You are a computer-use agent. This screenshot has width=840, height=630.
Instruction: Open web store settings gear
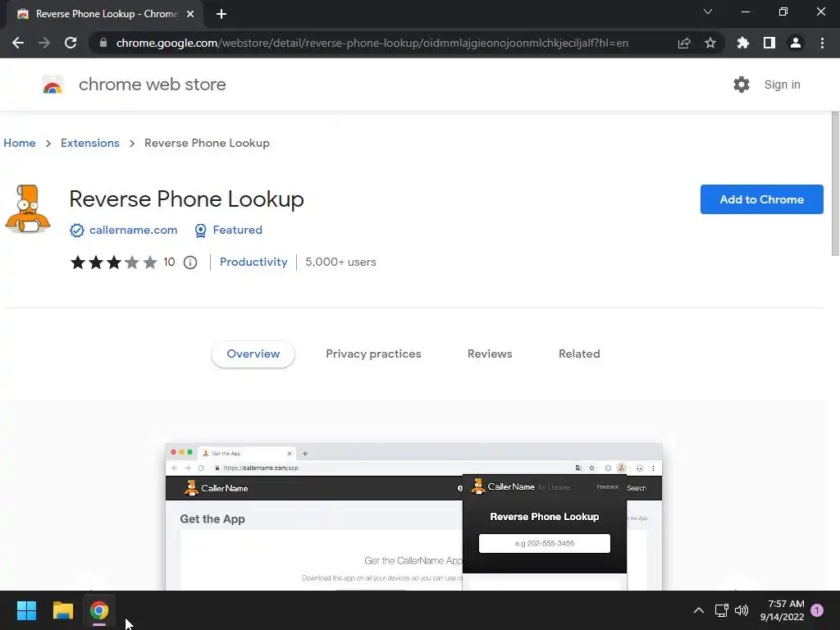[742, 84]
